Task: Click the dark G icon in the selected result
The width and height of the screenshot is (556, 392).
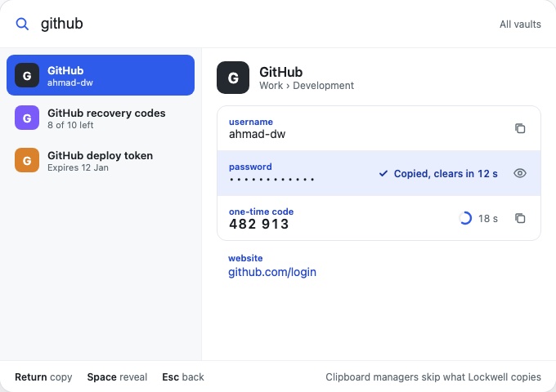Action: coord(27,75)
